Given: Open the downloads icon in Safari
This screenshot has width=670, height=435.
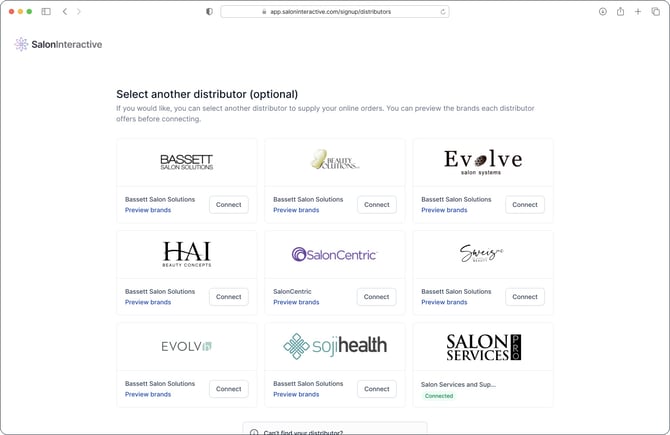Looking at the screenshot, I should (x=602, y=12).
